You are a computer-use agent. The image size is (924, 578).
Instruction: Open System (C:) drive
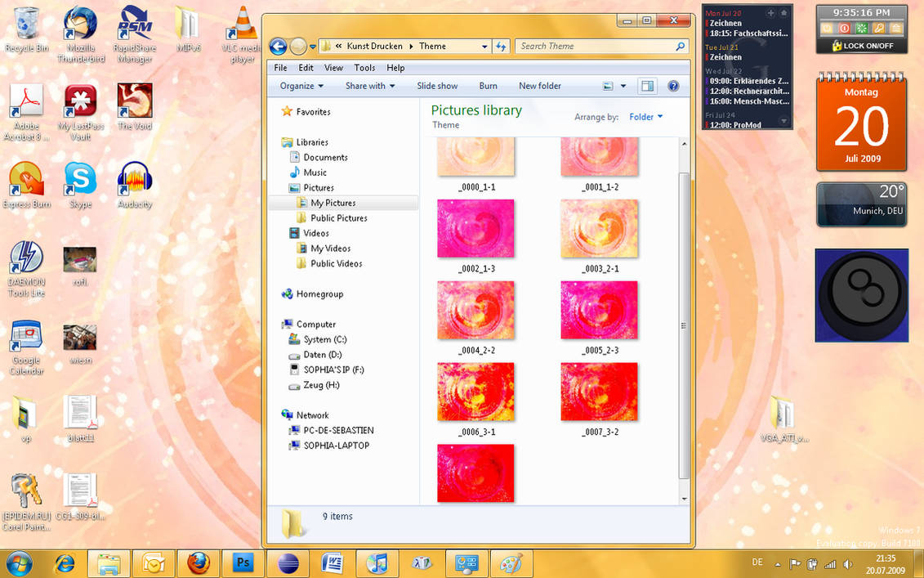tap(324, 340)
